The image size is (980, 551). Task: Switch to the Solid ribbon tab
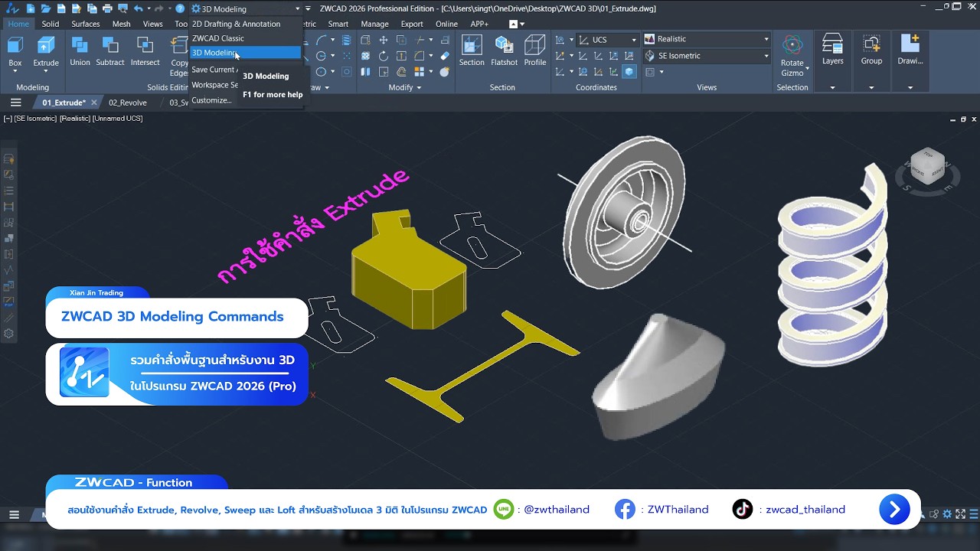click(x=51, y=24)
